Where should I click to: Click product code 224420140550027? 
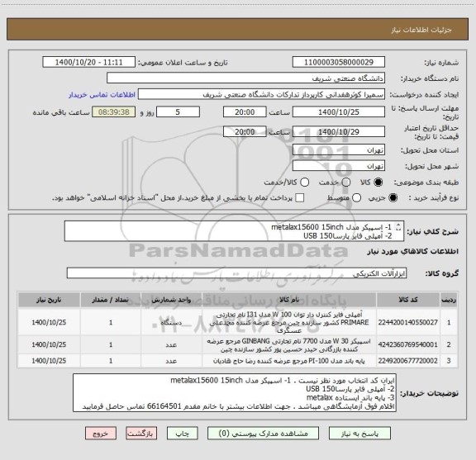(408, 322)
